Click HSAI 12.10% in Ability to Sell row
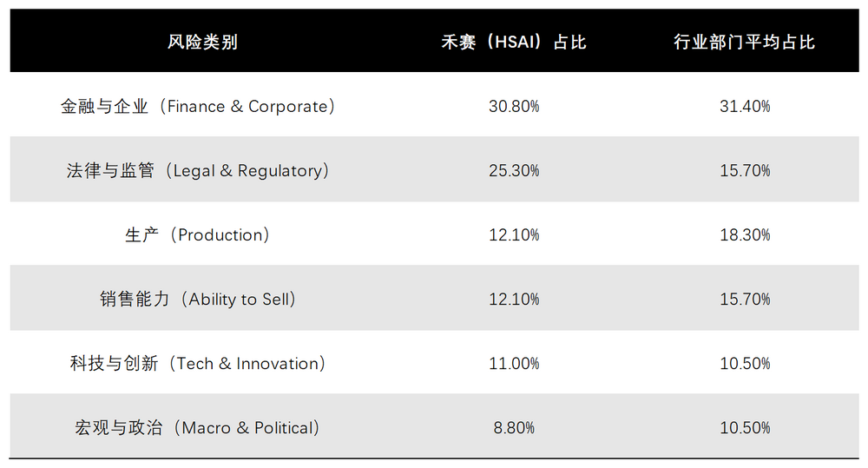Viewport: 868px width, 468px height. 514,300
